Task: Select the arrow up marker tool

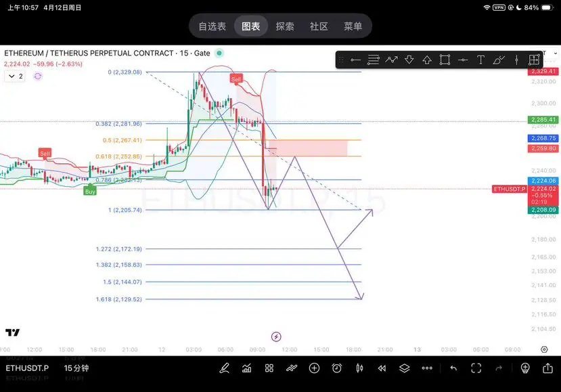Action: click(x=427, y=60)
